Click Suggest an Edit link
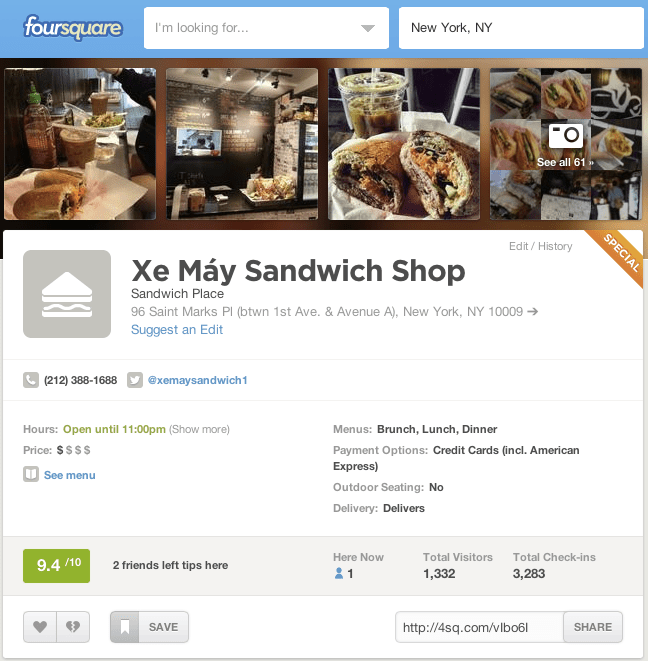 pyautogui.click(x=177, y=330)
